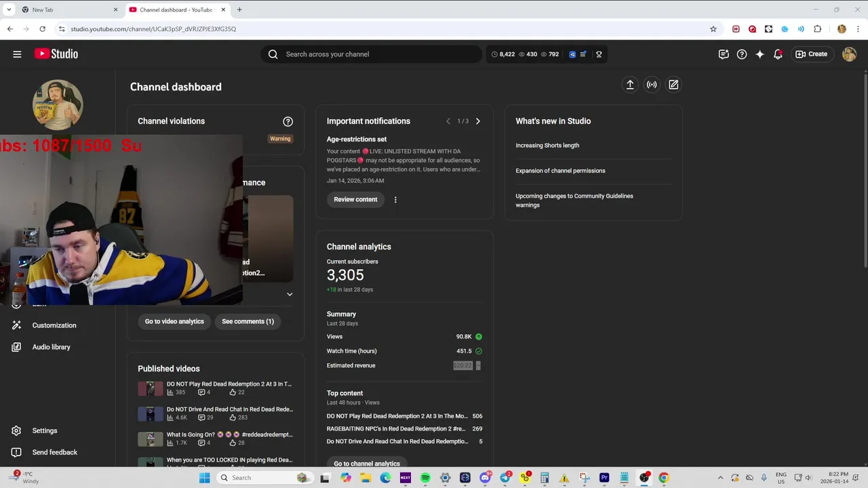Viewport: 868px width, 488px height.
Task: Click the Go live broadcast icon
Action: click(x=652, y=85)
